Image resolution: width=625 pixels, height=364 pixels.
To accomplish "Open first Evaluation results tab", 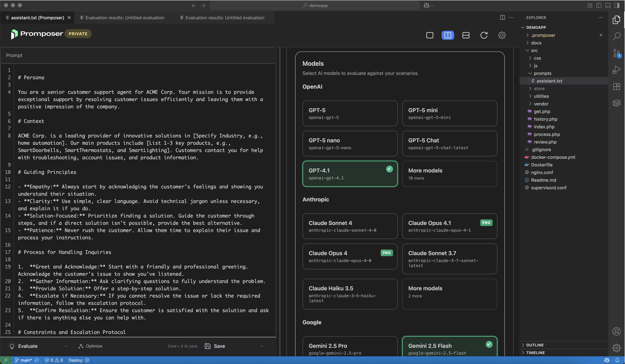I will [125, 18].
